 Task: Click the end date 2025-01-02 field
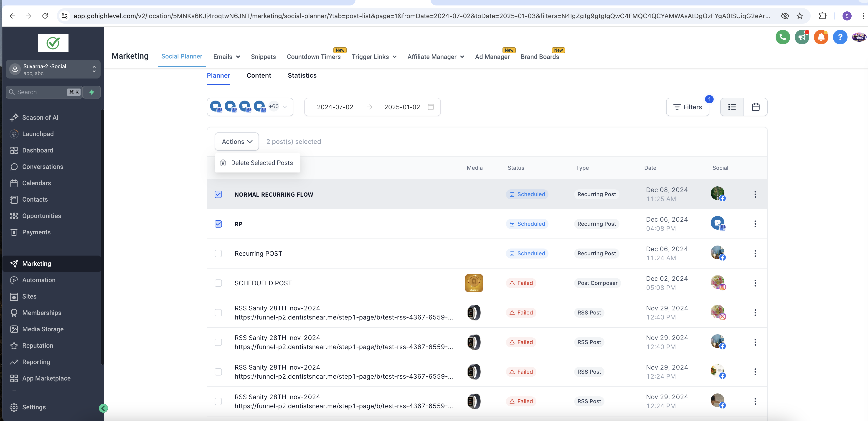pos(402,107)
